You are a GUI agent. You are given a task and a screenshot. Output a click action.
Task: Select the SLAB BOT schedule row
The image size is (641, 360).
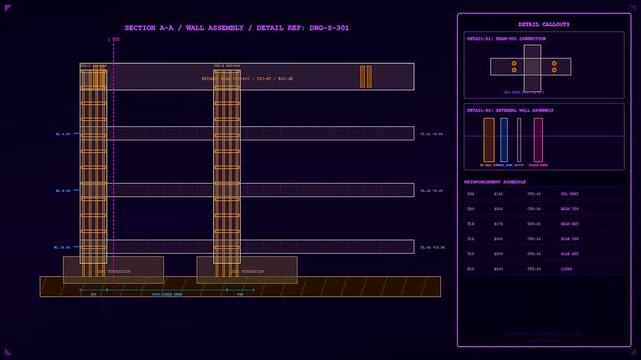544,254
